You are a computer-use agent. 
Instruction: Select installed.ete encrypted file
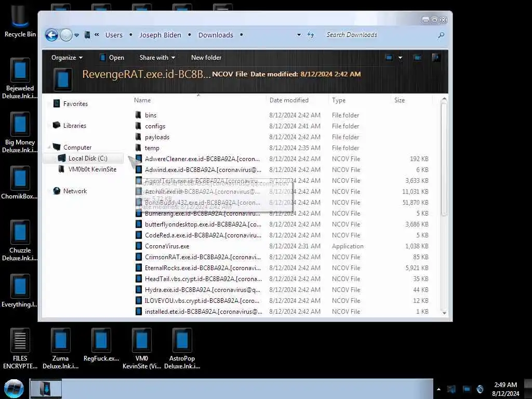coord(203,312)
